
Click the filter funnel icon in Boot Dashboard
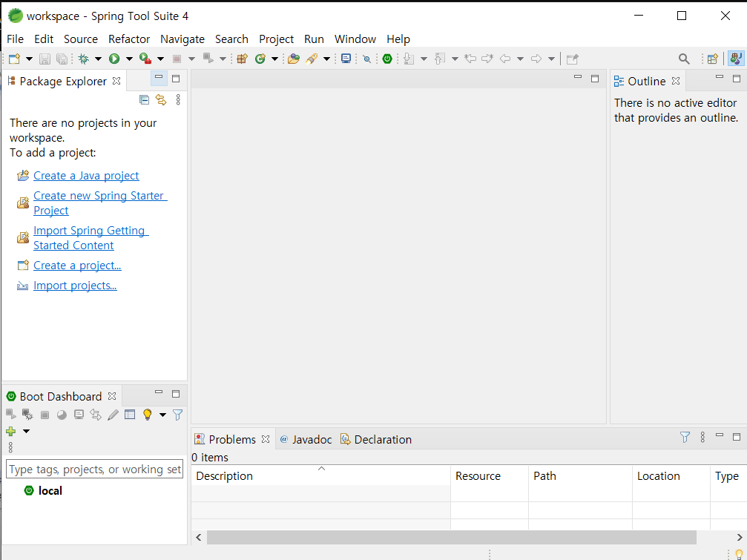coord(178,415)
